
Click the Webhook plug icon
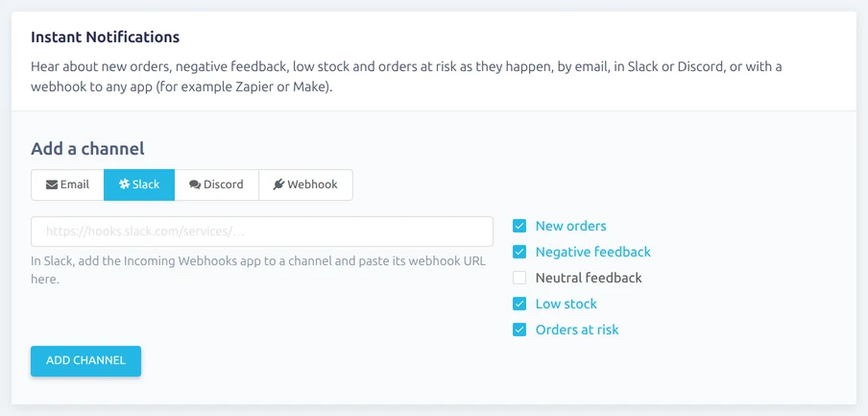278,185
